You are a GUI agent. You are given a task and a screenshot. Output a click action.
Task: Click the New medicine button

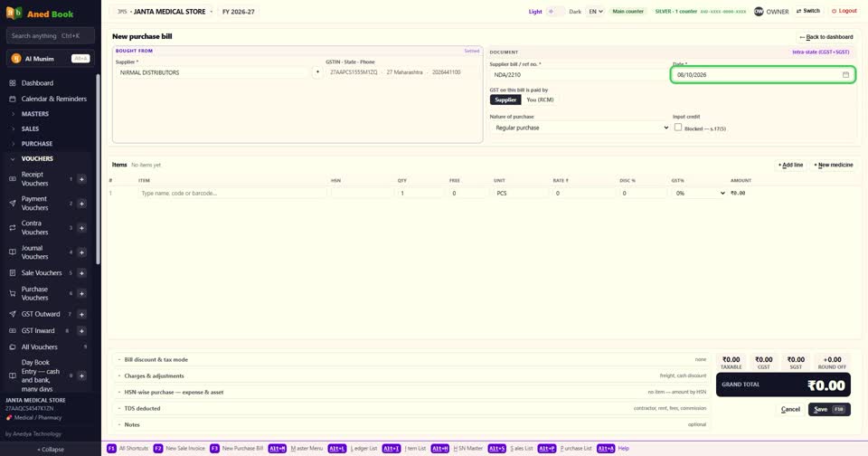[833, 165]
